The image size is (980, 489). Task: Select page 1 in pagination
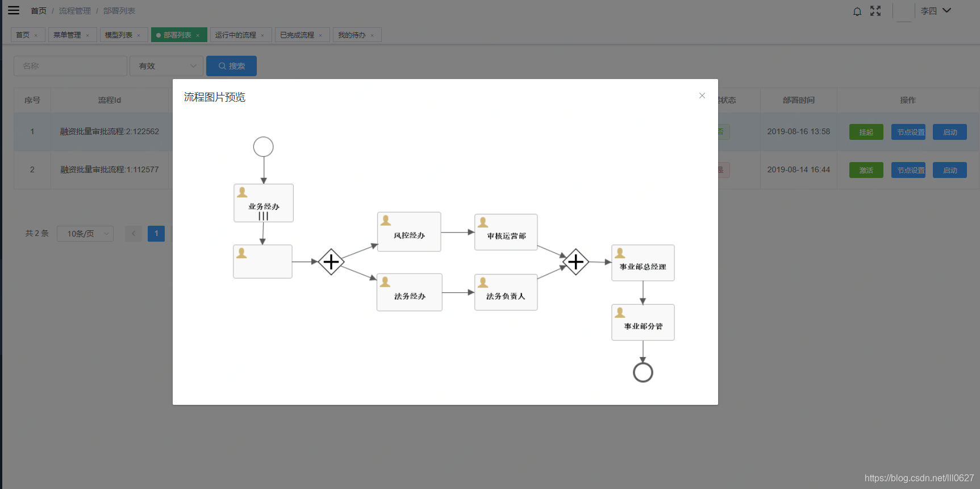156,234
